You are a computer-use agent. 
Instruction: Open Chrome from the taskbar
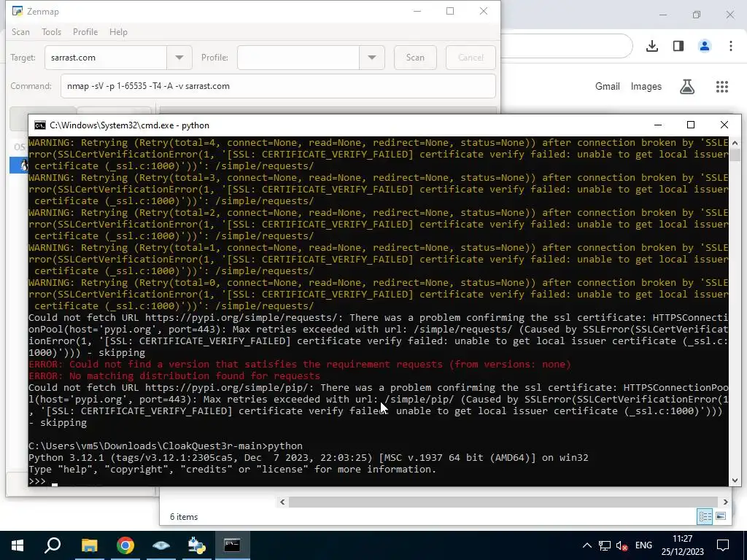coord(125,545)
